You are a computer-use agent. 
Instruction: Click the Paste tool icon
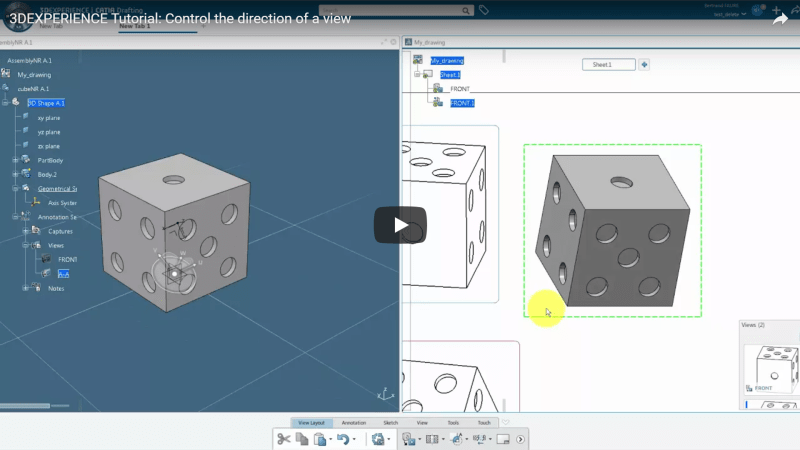[320, 439]
